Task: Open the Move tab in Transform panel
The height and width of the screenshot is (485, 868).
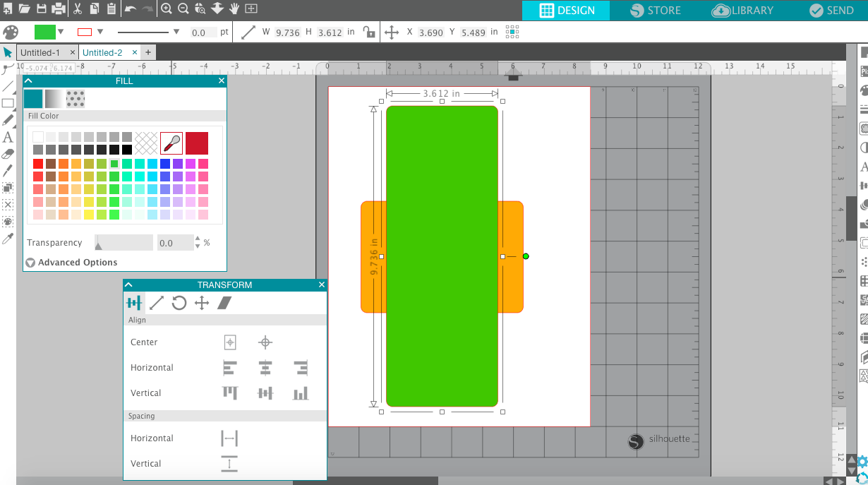Action: [x=202, y=303]
